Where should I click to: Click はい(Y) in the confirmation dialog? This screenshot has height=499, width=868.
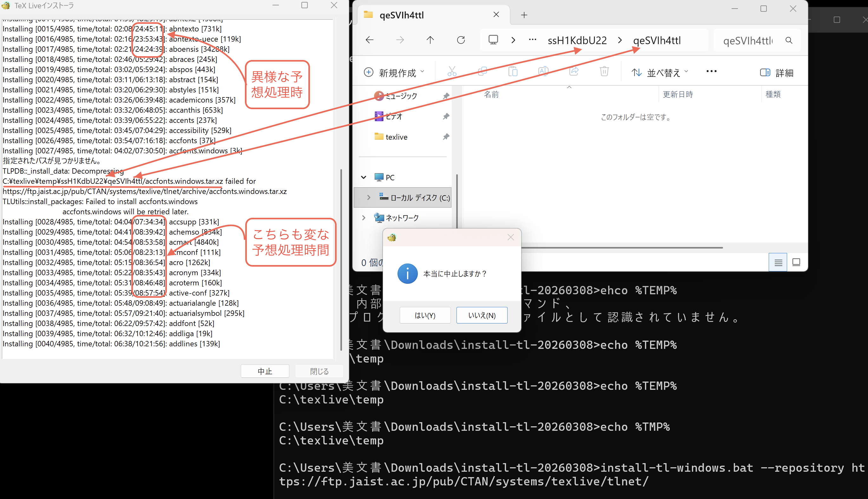(x=425, y=315)
